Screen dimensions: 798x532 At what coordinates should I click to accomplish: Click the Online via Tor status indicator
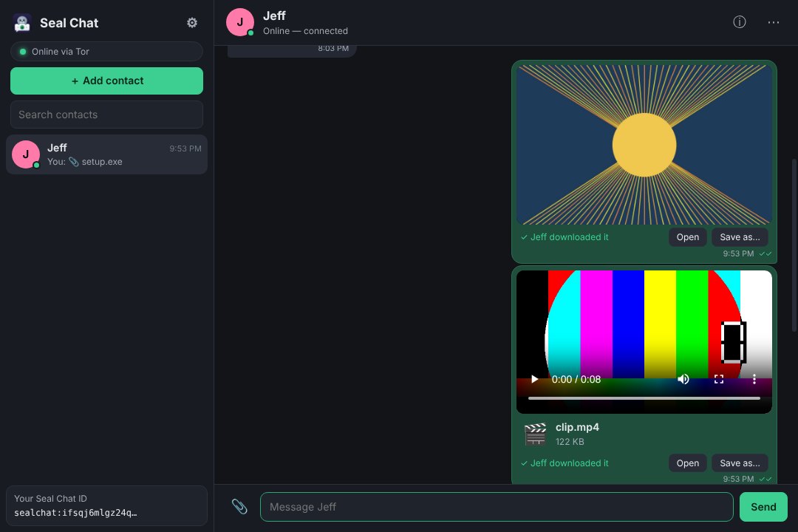pos(107,52)
